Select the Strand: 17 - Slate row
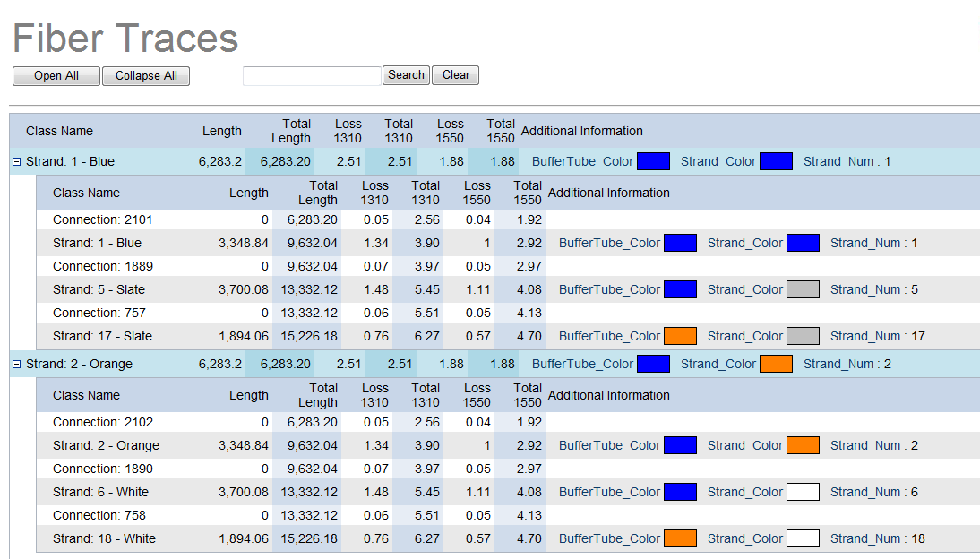980x559 pixels. coord(102,337)
